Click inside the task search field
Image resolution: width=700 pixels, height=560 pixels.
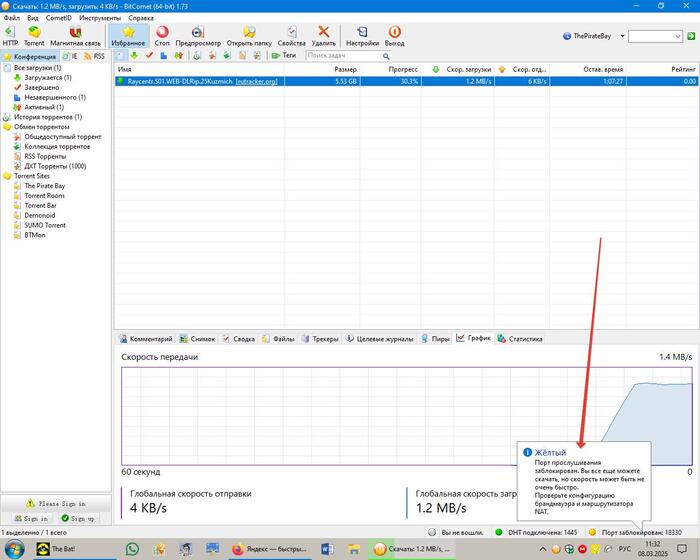click(x=345, y=55)
